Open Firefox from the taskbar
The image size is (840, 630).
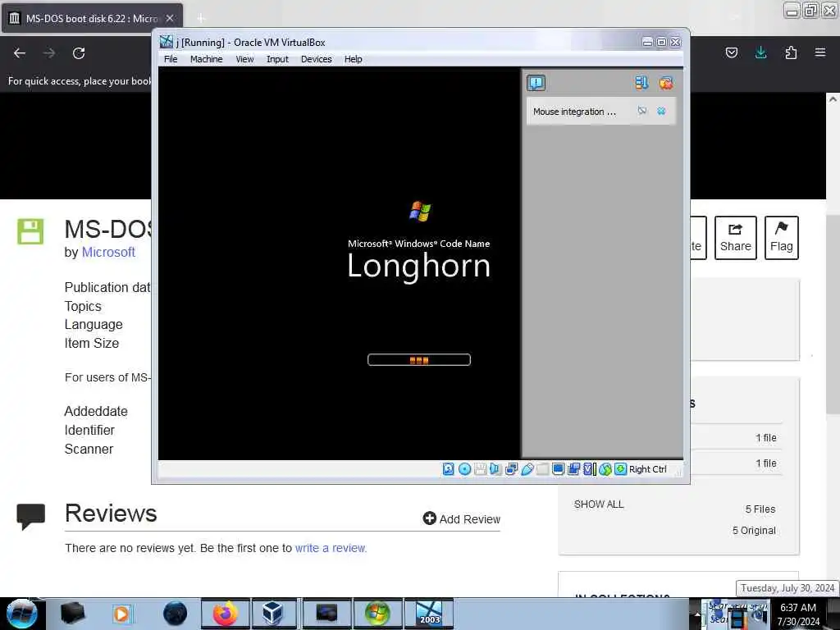[226, 614]
